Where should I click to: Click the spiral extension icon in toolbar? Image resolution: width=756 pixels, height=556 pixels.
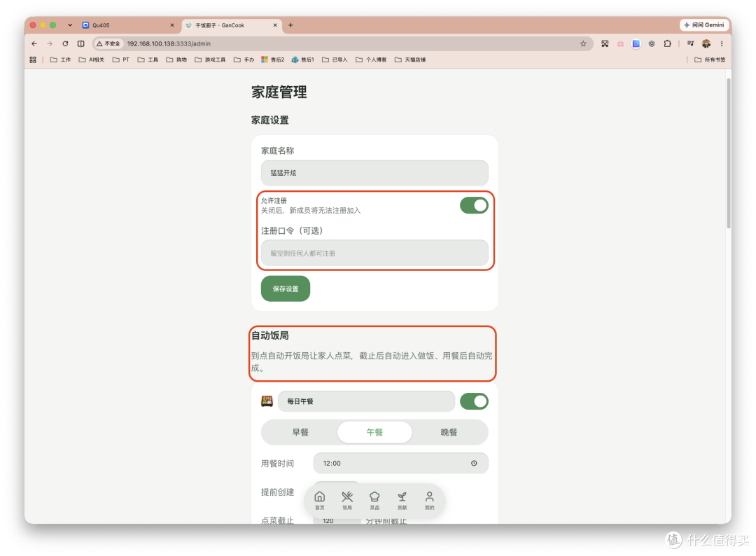pyautogui.click(x=652, y=43)
